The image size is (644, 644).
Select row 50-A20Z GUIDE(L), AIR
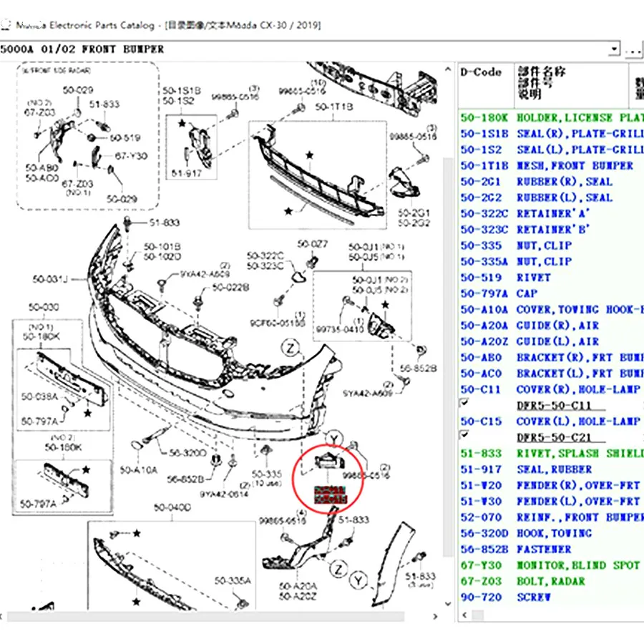pyautogui.click(x=551, y=342)
